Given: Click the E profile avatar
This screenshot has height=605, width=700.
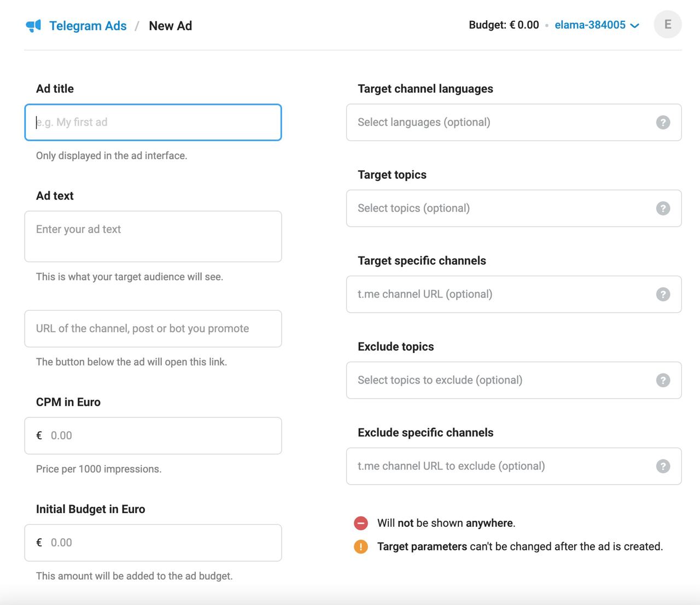Looking at the screenshot, I should [x=668, y=24].
